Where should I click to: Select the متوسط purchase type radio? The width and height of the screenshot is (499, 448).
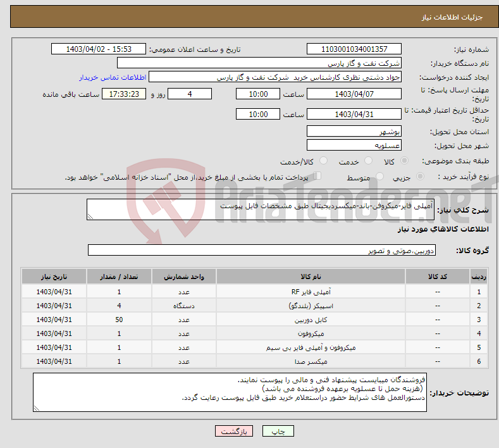379,176
